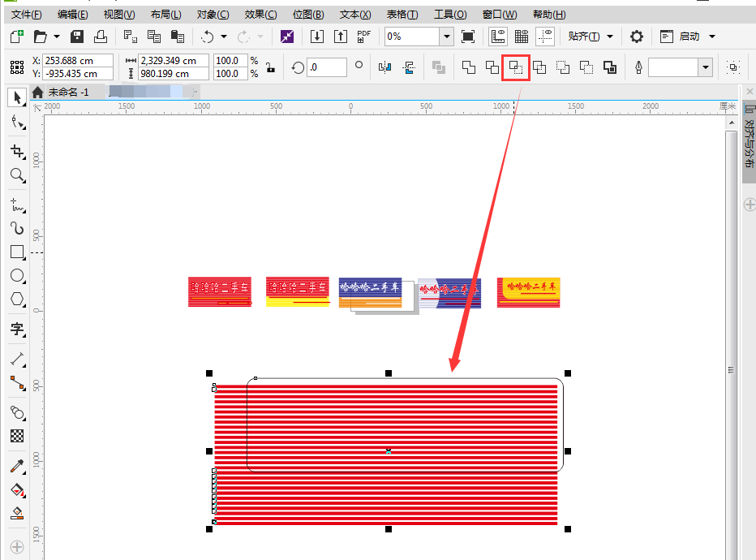Viewport: 756px width, 560px height.
Task: Click the blue business card thumbnail
Action: 370,292
